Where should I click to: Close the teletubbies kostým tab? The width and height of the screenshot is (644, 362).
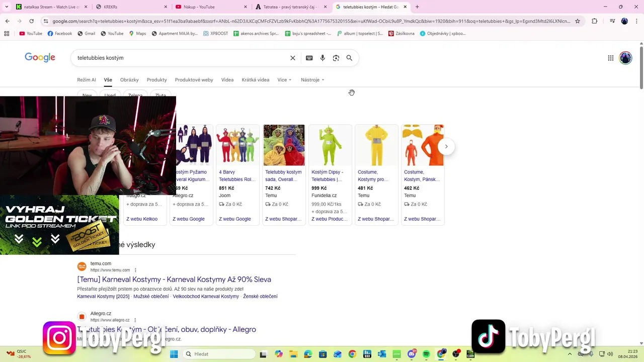click(x=405, y=7)
